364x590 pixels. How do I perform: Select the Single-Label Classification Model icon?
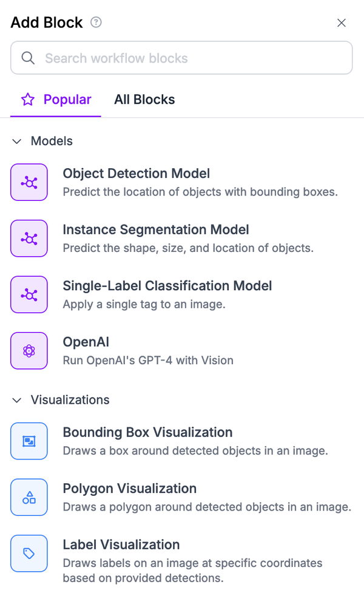[x=29, y=294]
